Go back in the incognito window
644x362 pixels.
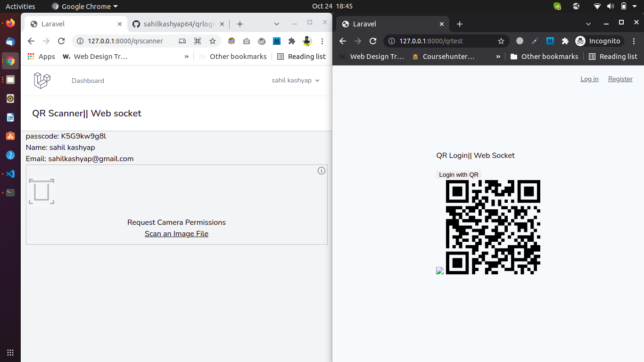tap(343, 41)
